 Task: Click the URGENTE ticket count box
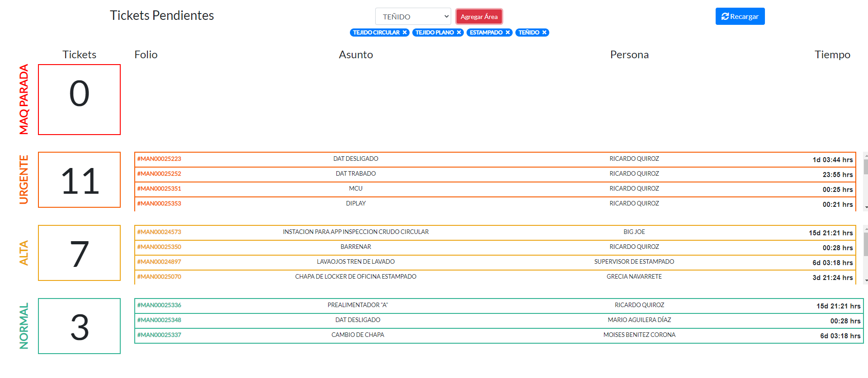point(80,180)
